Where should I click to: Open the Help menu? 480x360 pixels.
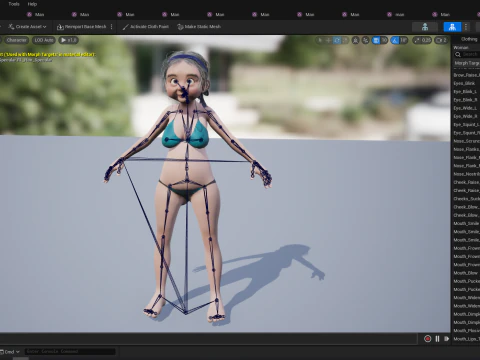pos(32,4)
